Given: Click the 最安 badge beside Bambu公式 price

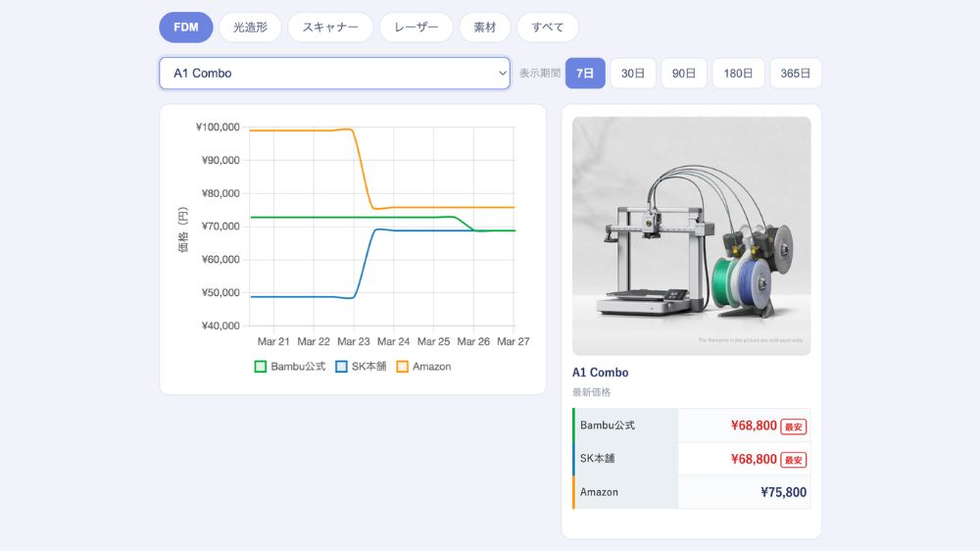Looking at the screenshot, I should tap(794, 426).
